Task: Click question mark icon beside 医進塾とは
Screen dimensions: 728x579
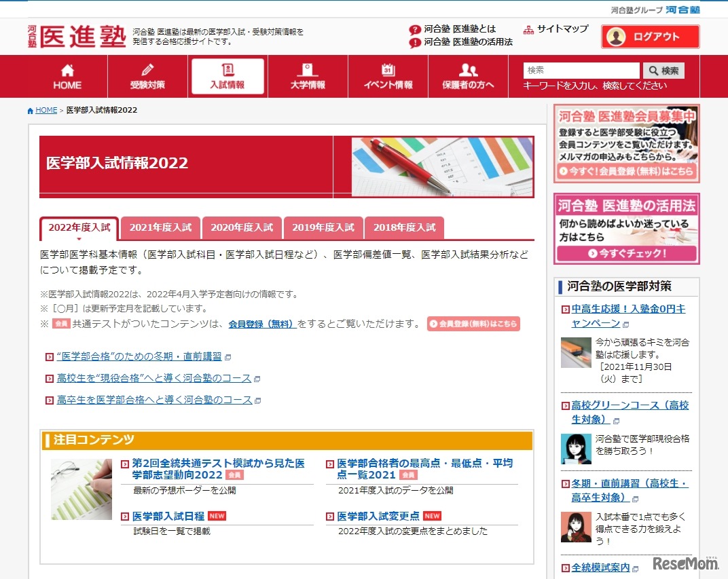Action: [x=415, y=30]
